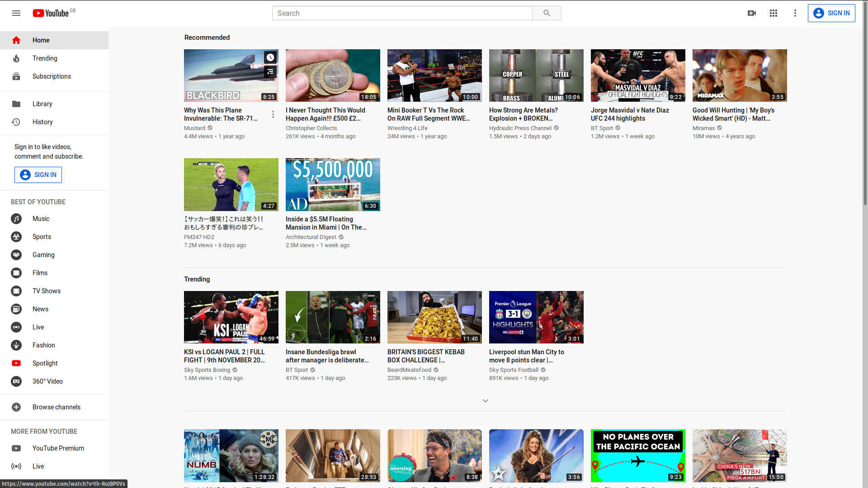Click the SIGN IN button at top right

point(832,13)
